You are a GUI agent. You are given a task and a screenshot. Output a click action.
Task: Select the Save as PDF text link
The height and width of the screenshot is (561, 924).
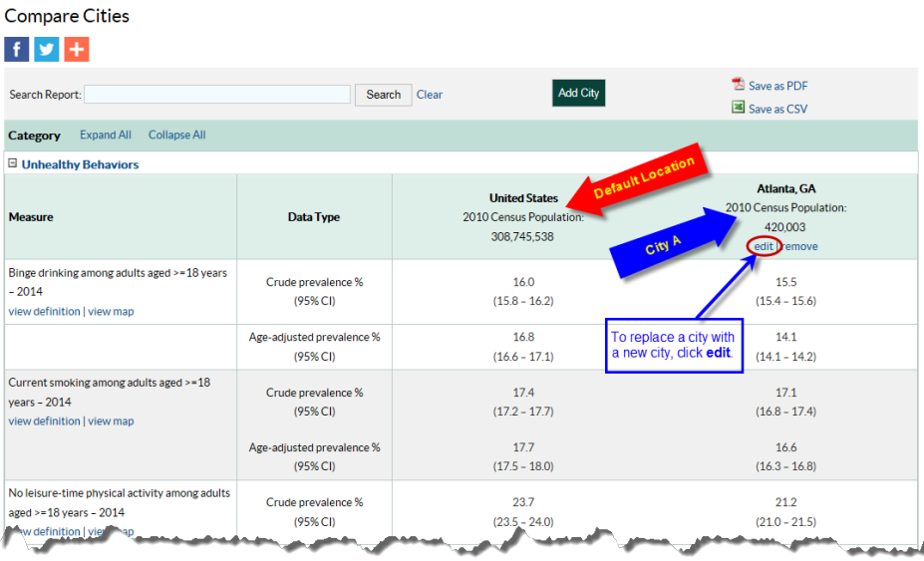[777, 86]
